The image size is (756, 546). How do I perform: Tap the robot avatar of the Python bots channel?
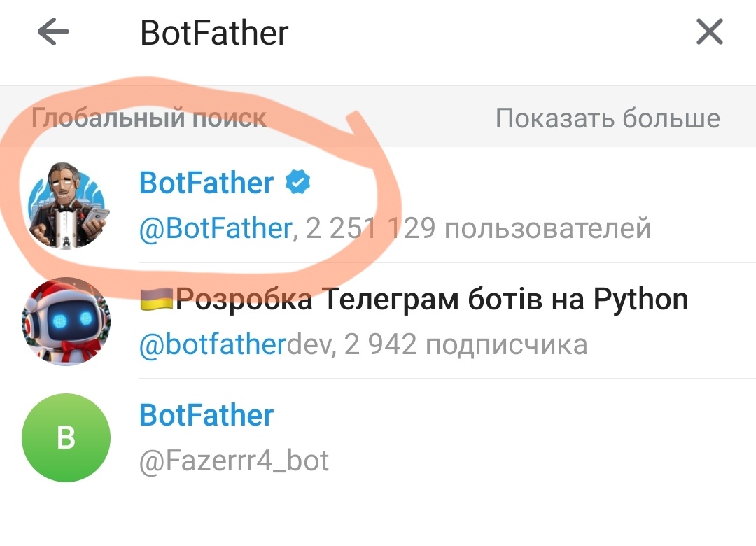(x=66, y=322)
